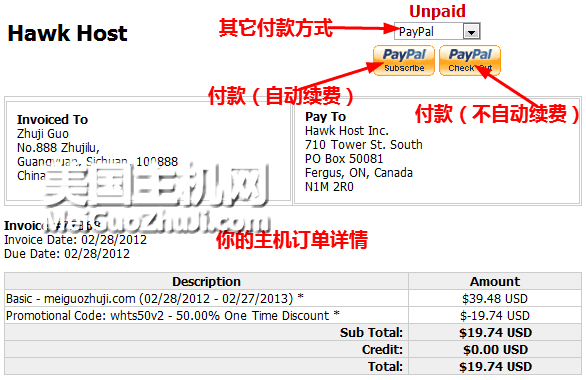Click 'Due Date: 02/28/2012' line
Image resolution: width=586 pixels, height=380 pixels.
[67, 254]
